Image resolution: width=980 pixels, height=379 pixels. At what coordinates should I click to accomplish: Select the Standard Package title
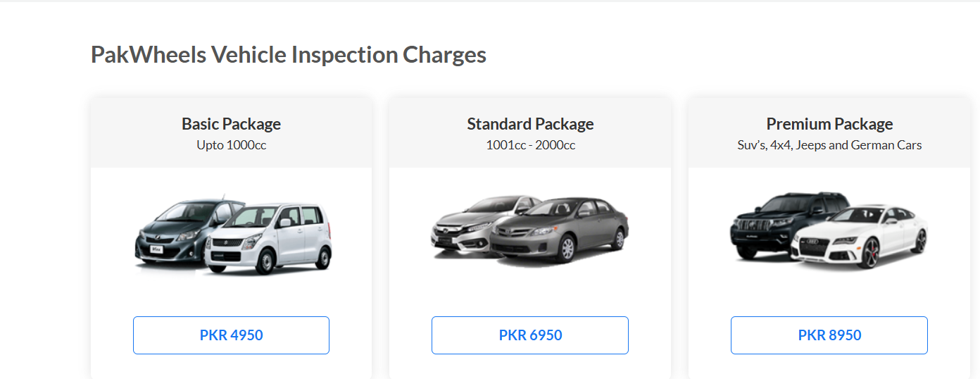tap(530, 124)
